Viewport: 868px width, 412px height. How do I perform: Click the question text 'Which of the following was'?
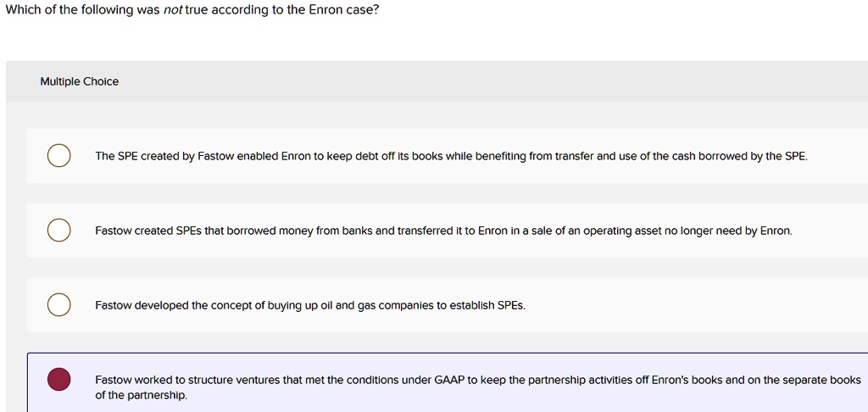(x=82, y=10)
